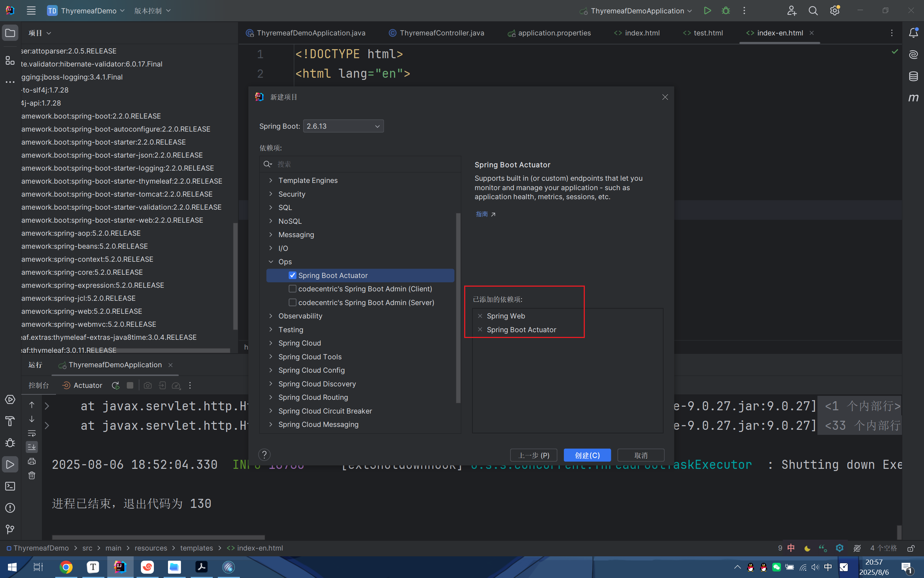Open the Git tool window icon
This screenshot has width=924, height=578.
click(10, 529)
